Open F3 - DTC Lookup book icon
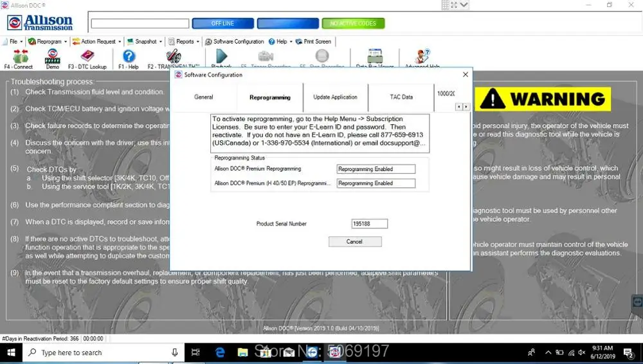The width and height of the screenshot is (643, 364). [x=87, y=56]
